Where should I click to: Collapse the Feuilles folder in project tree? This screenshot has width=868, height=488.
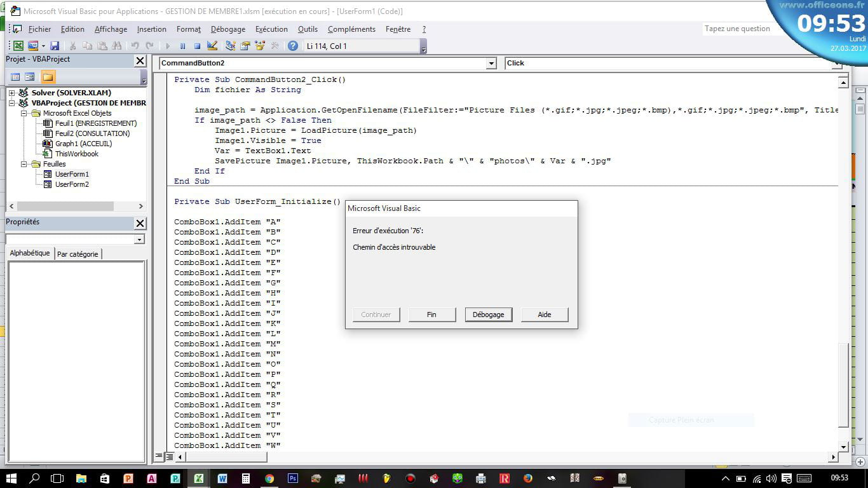click(24, 164)
